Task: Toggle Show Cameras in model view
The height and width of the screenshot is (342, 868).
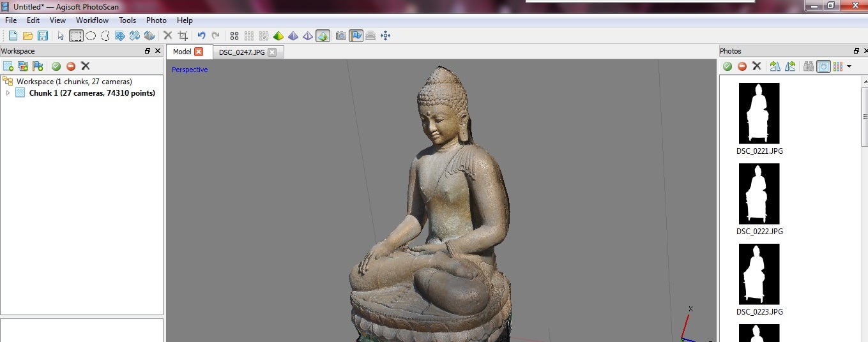Action: (x=341, y=36)
